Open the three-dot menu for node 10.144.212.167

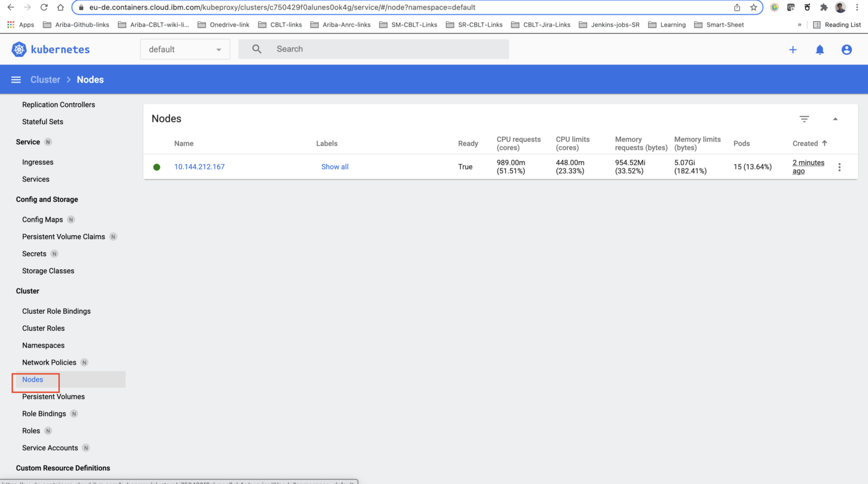coord(840,167)
